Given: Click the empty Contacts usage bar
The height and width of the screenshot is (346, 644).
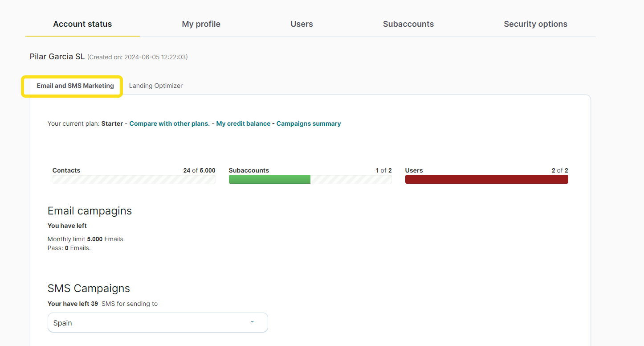Looking at the screenshot, I should pos(134,179).
